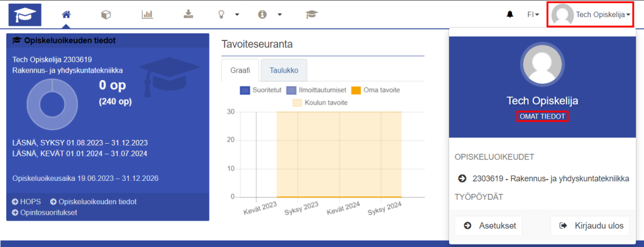Toggle Ilmoittautumiset legend series
Viewport: 644px width, 247px height.
click(x=316, y=89)
